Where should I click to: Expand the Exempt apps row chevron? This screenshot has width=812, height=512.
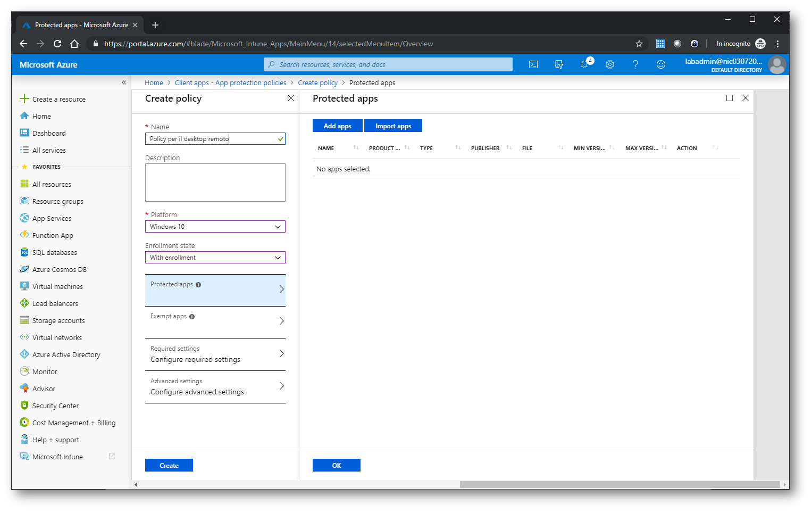[x=281, y=321]
